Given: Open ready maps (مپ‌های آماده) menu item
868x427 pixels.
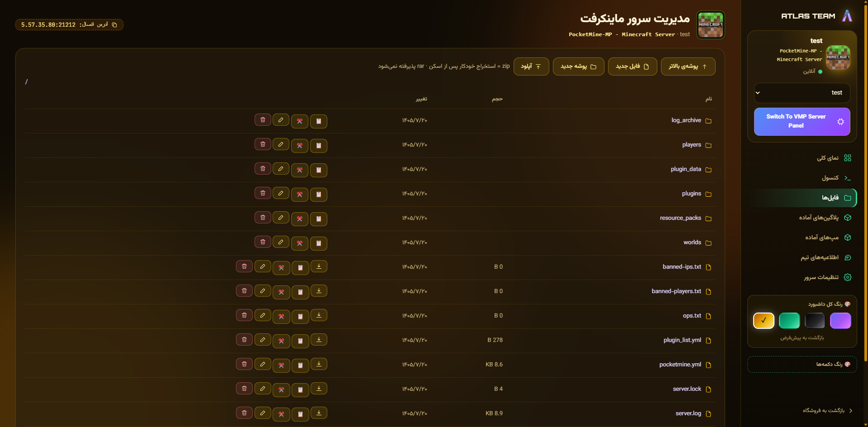Looking at the screenshot, I should [802, 237].
